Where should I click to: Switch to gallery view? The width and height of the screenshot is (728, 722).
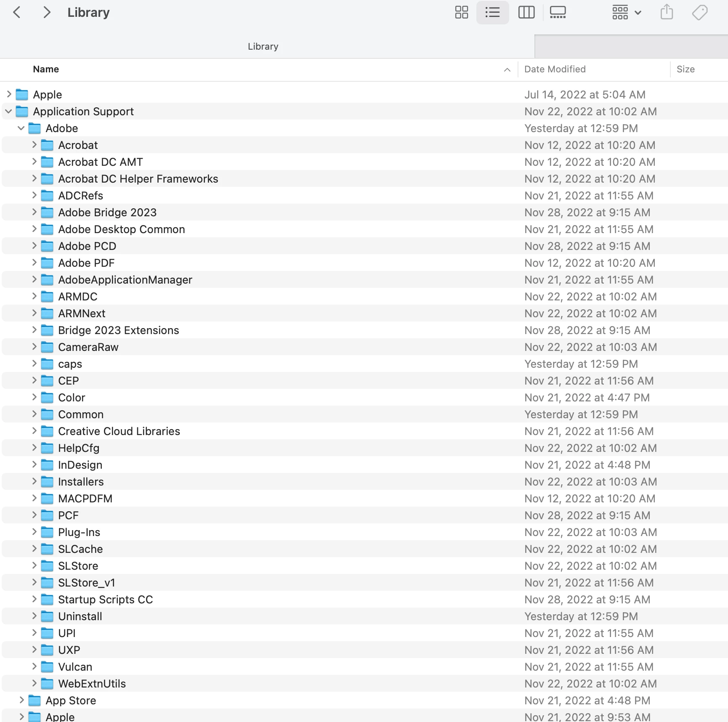click(558, 13)
